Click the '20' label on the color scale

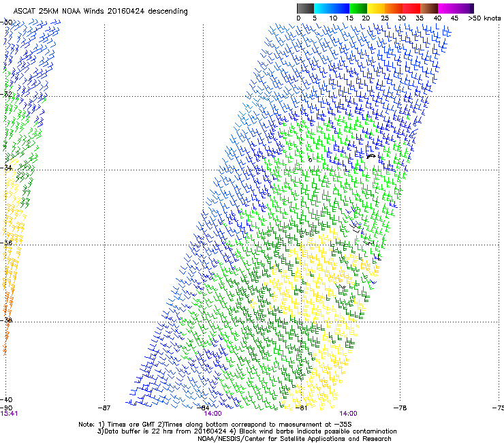(366, 18)
